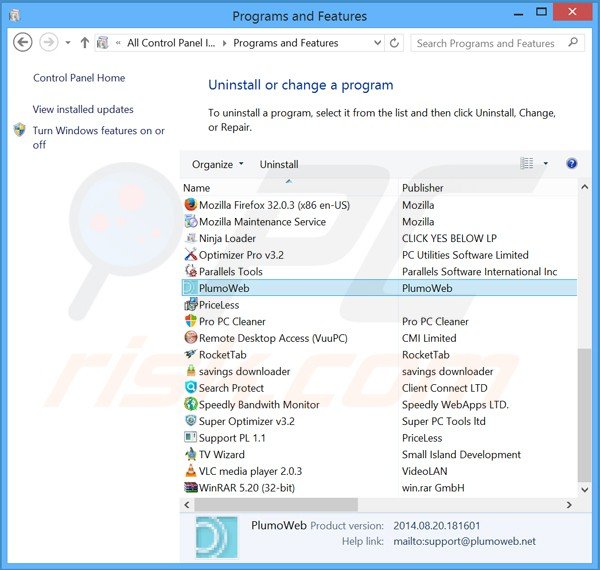Click the Mozilla Maintenance Service icon
600x570 pixels.
click(191, 221)
